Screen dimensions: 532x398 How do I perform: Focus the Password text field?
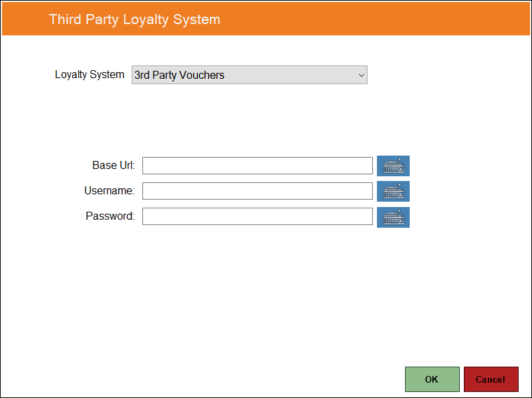(x=257, y=216)
